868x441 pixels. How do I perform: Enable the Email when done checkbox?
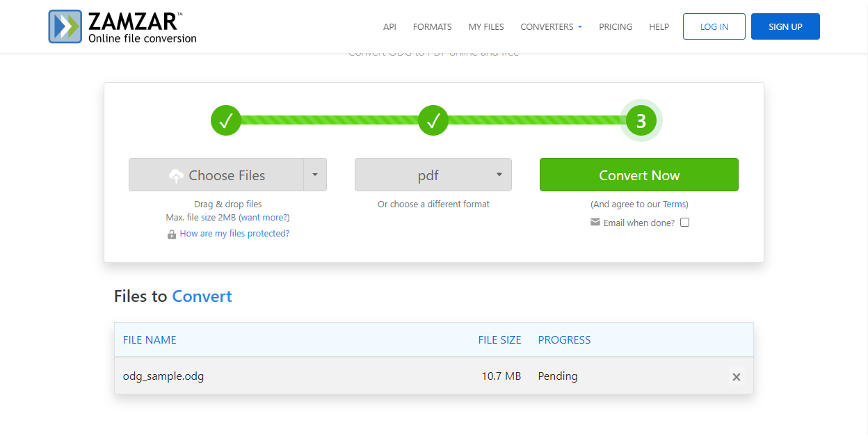tap(684, 223)
